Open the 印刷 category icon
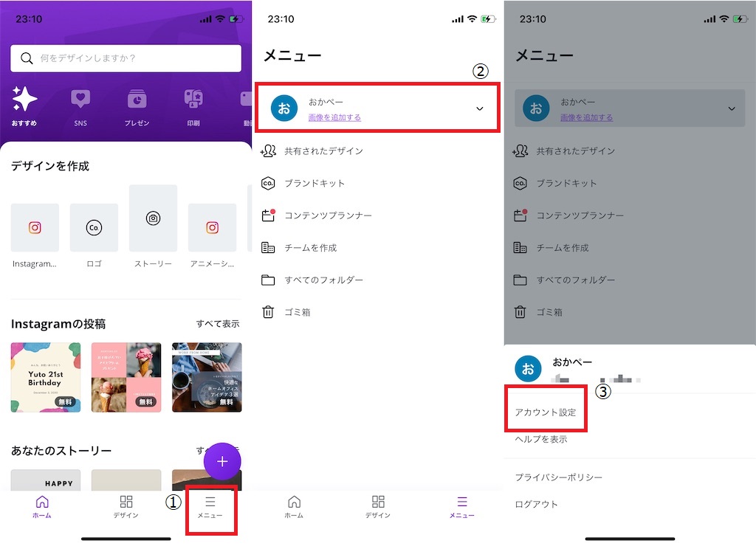This screenshot has height=546, width=756. pos(193,99)
